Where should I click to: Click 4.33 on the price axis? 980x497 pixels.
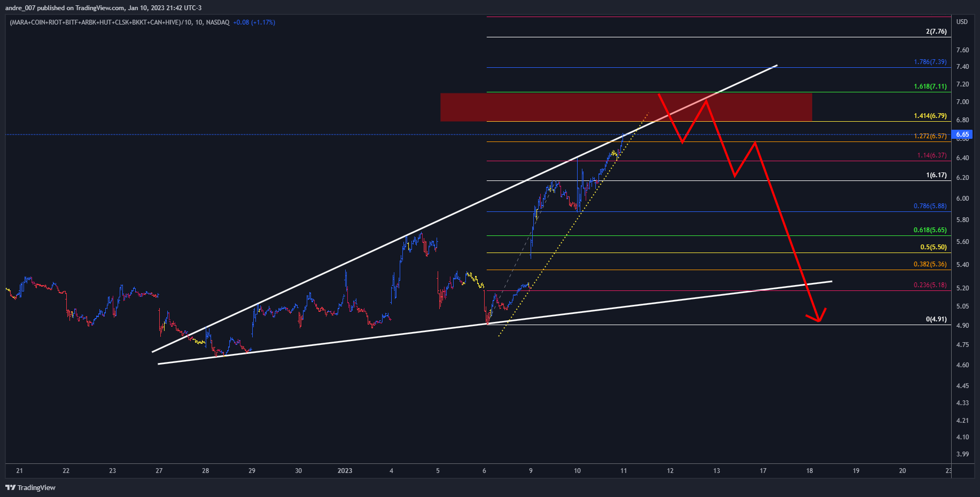click(962, 403)
